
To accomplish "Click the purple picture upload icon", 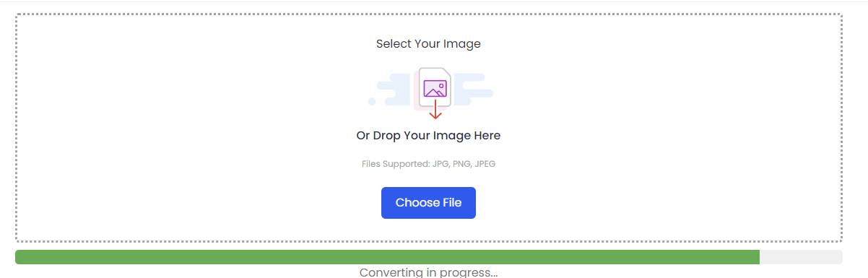I will tap(435, 89).
